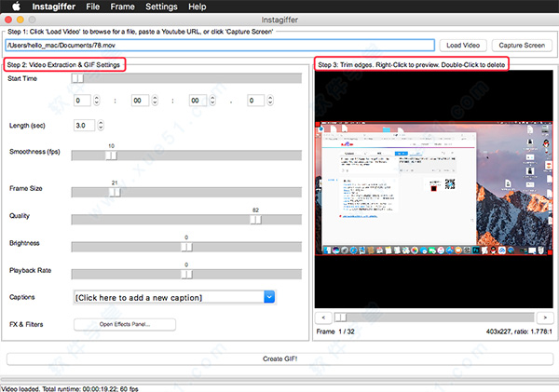Click the Length (sec) stepper arrows
Image resolution: width=559 pixels, height=392 pixels.
pos(101,125)
